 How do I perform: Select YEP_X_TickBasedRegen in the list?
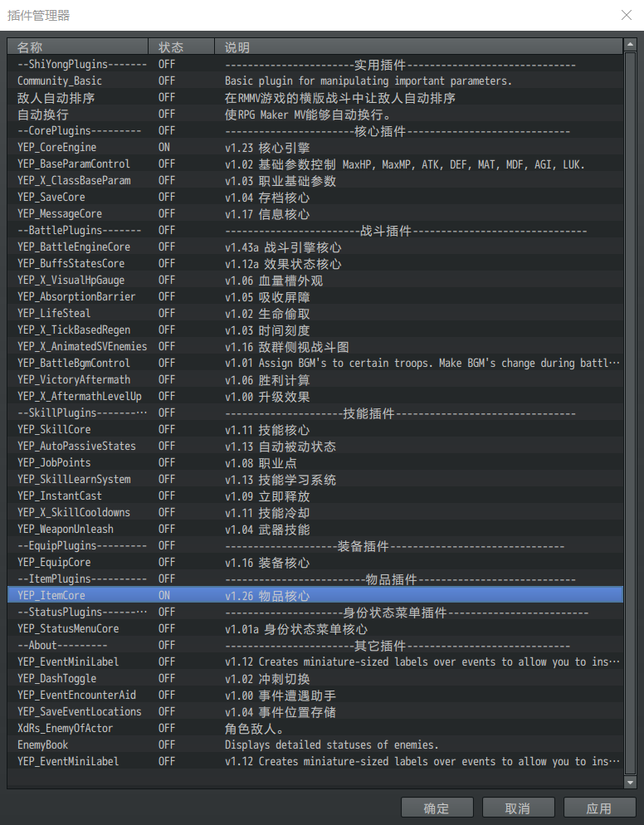click(x=315, y=330)
